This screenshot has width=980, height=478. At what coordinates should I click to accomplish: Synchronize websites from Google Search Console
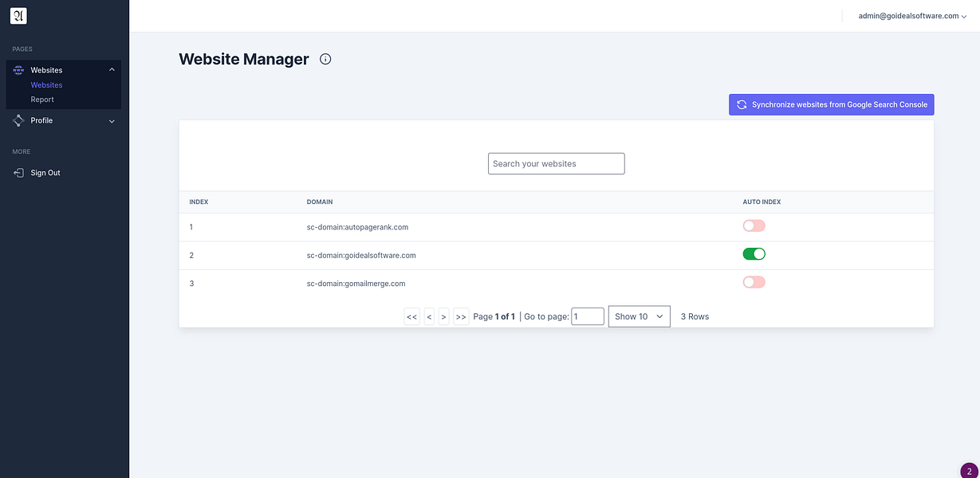tap(831, 104)
